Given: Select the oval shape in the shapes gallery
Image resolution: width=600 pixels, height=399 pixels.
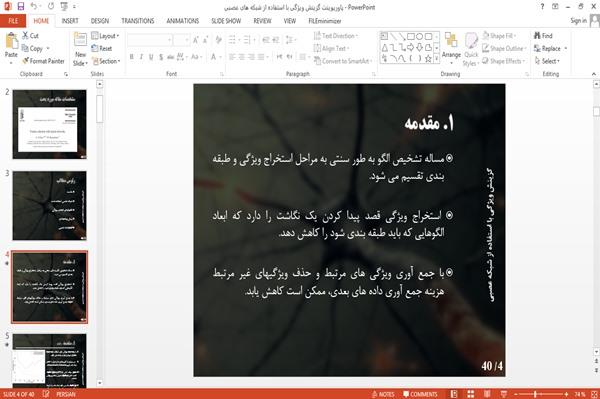Looking at the screenshot, I should (x=419, y=37).
